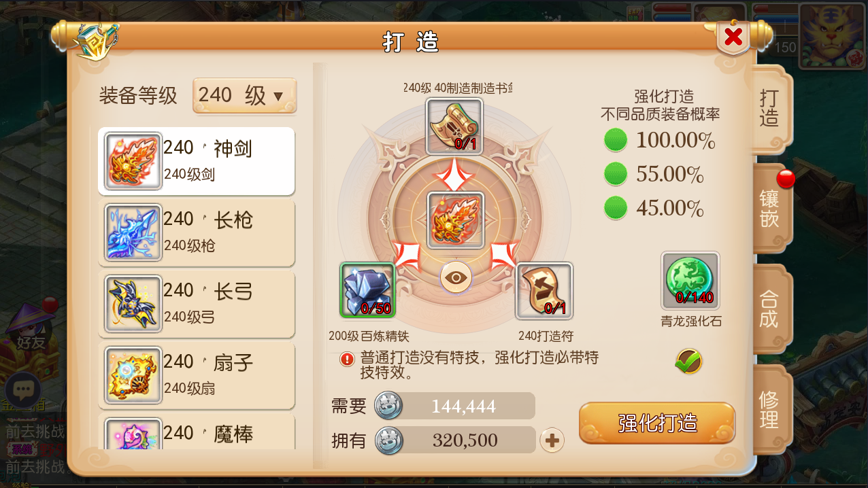Tap the 240打造符 talisman slot
Screen dimensions: 868x488
click(x=544, y=291)
